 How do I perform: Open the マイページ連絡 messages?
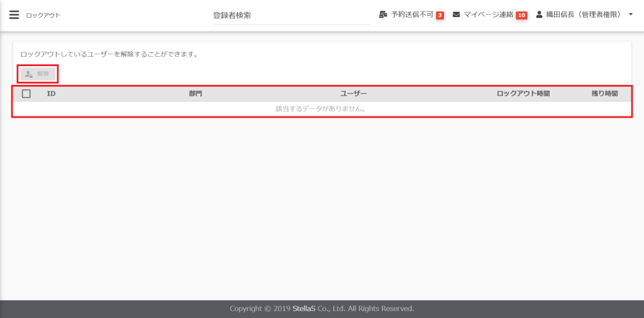pos(488,14)
